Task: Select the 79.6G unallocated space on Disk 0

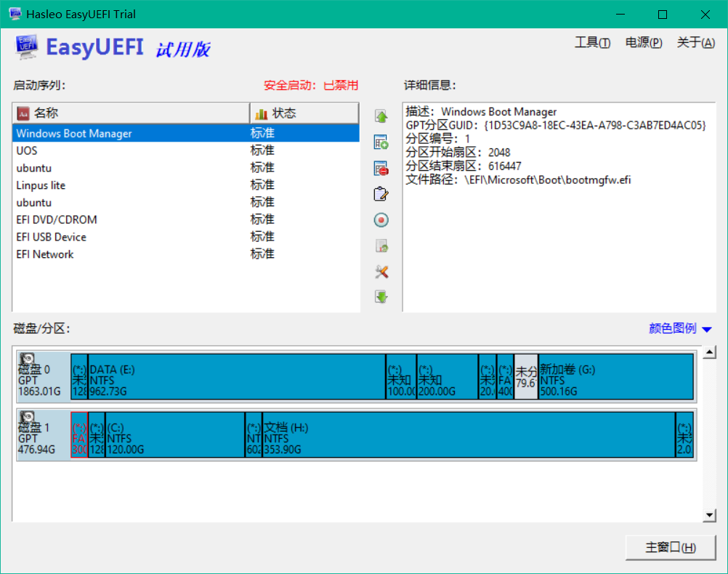Action: coord(526,376)
